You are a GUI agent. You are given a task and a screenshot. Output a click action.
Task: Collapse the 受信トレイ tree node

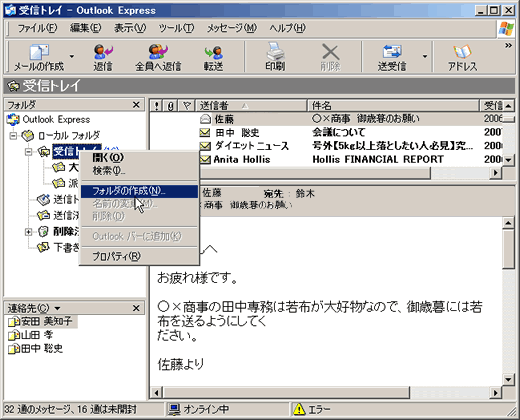29,152
